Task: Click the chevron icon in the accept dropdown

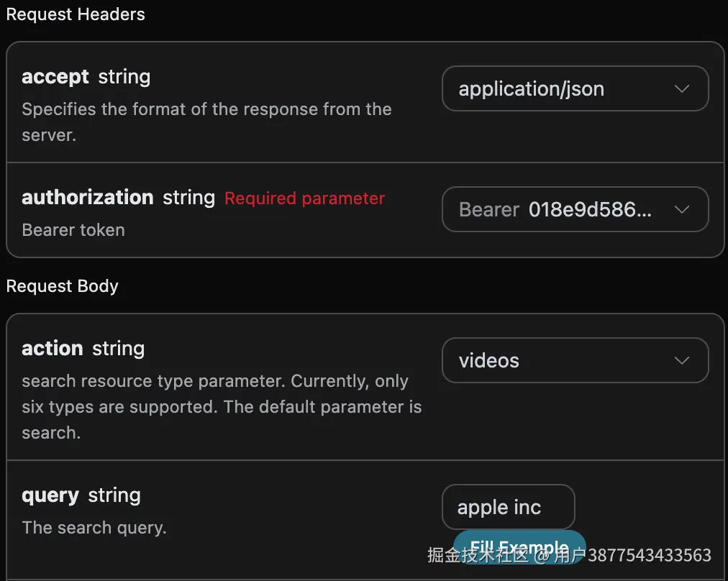Action: click(x=681, y=89)
